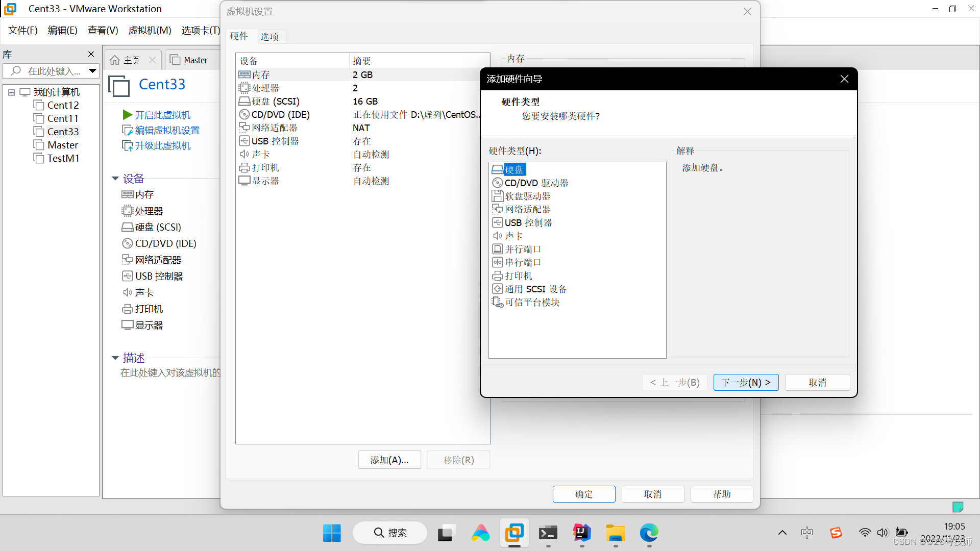Click description field 在此处键入对该虚拟机的

tap(170, 372)
